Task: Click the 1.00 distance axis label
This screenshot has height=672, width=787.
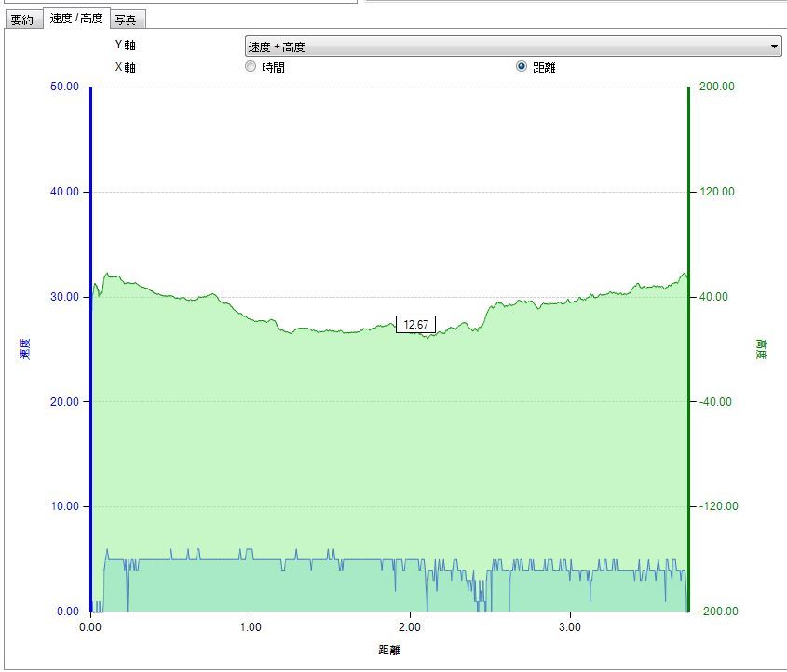Action: pyautogui.click(x=251, y=627)
